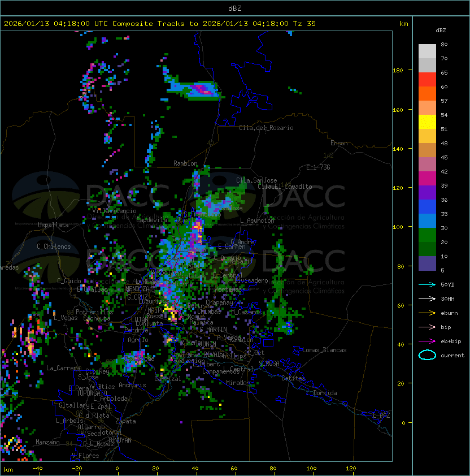The height and width of the screenshot is (476, 470).
Task: Click the Composite Tracks timestamp header
Action: [x=160, y=24]
